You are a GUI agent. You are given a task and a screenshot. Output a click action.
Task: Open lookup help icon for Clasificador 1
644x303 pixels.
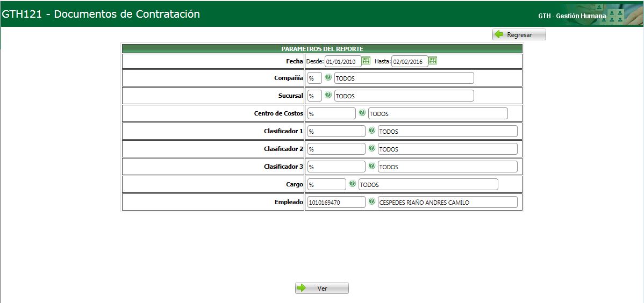[371, 130]
